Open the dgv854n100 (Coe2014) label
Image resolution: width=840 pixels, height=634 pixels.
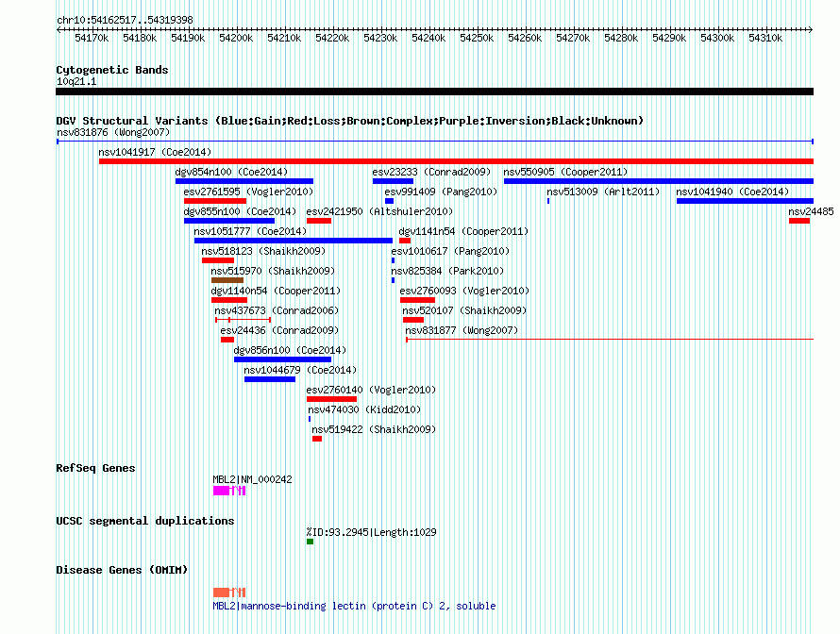click(231, 172)
